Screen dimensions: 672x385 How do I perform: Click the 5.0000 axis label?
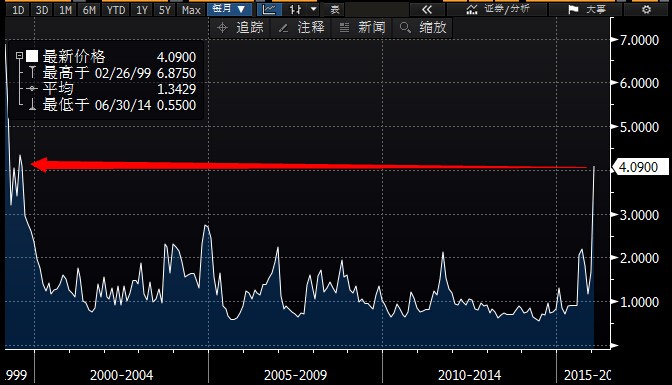point(639,127)
